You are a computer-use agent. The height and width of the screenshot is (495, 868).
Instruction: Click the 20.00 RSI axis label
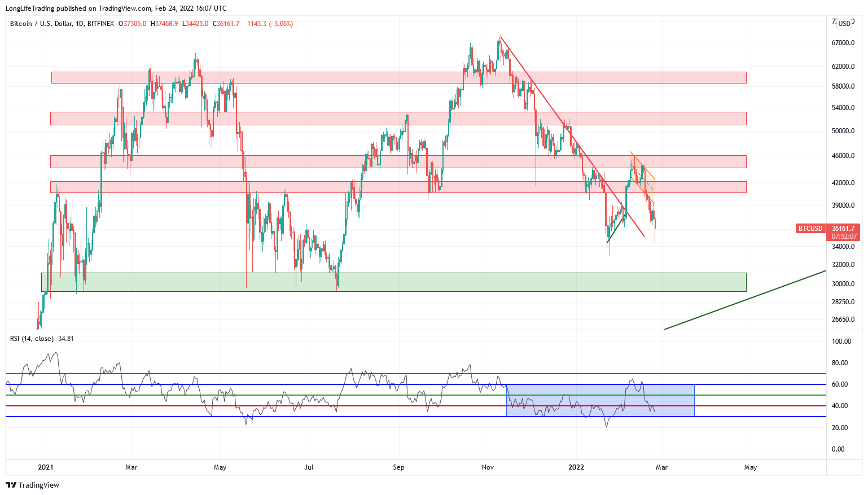[841, 428]
